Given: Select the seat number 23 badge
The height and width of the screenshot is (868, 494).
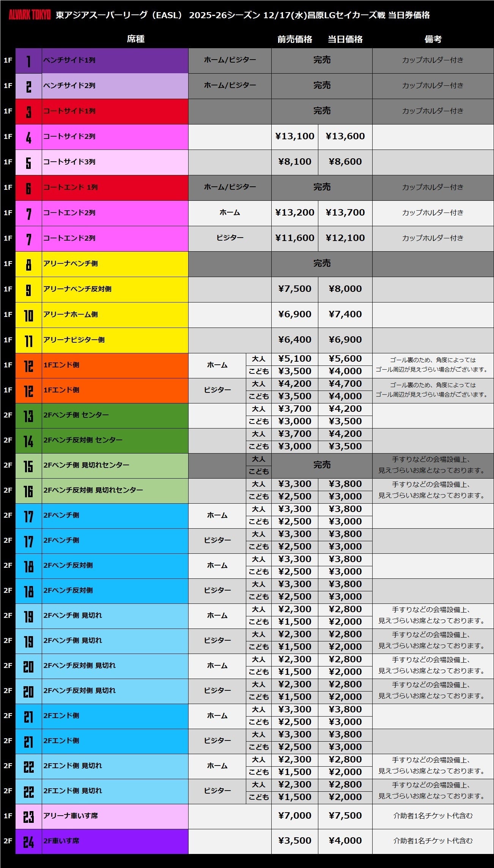Looking at the screenshot, I should coord(28,816).
